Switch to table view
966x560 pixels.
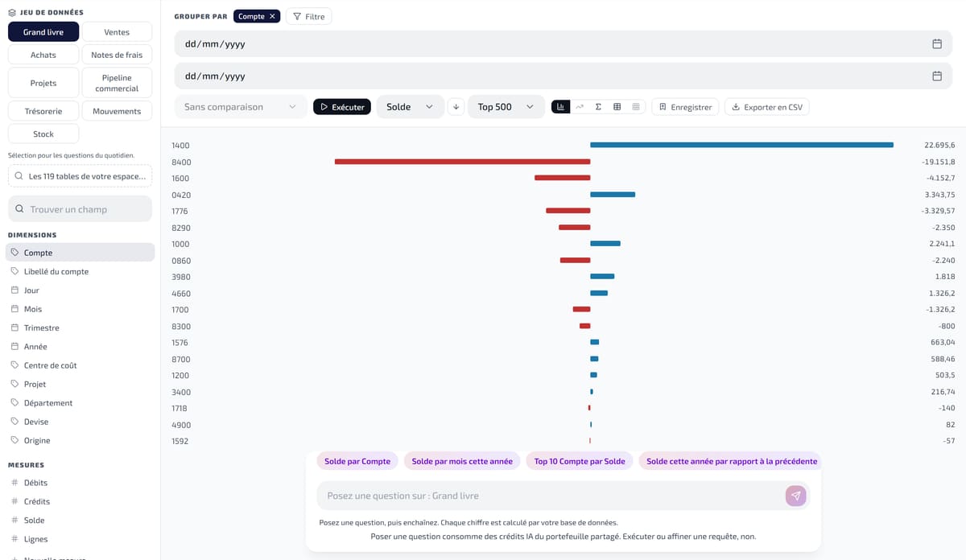coord(617,107)
